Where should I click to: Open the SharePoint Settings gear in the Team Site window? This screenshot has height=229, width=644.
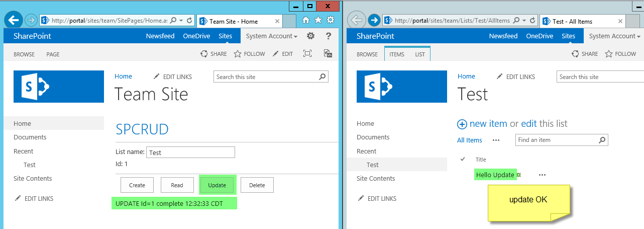311,36
